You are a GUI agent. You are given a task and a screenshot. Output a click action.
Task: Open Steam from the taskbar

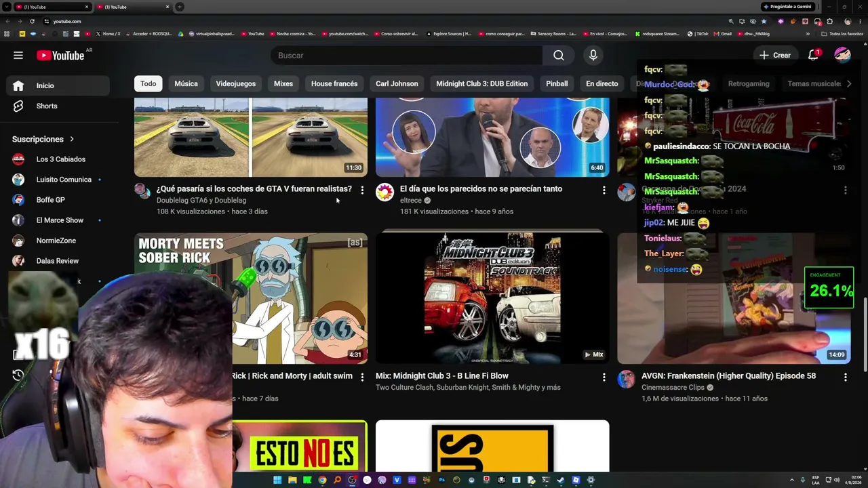[x=561, y=480]
